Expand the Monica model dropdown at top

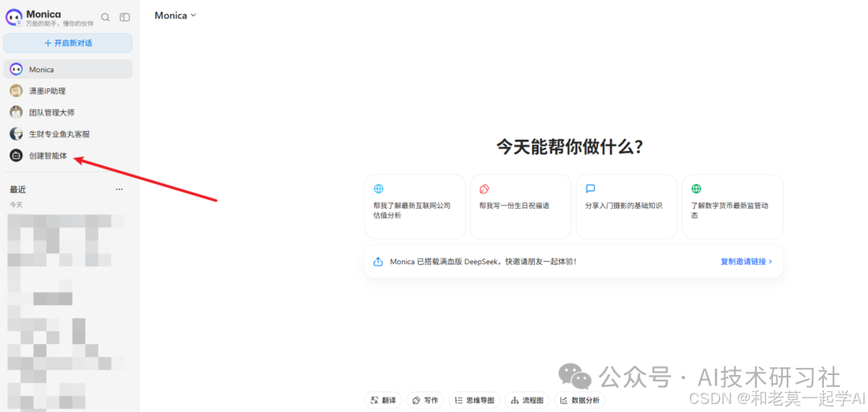click(175, 15)
